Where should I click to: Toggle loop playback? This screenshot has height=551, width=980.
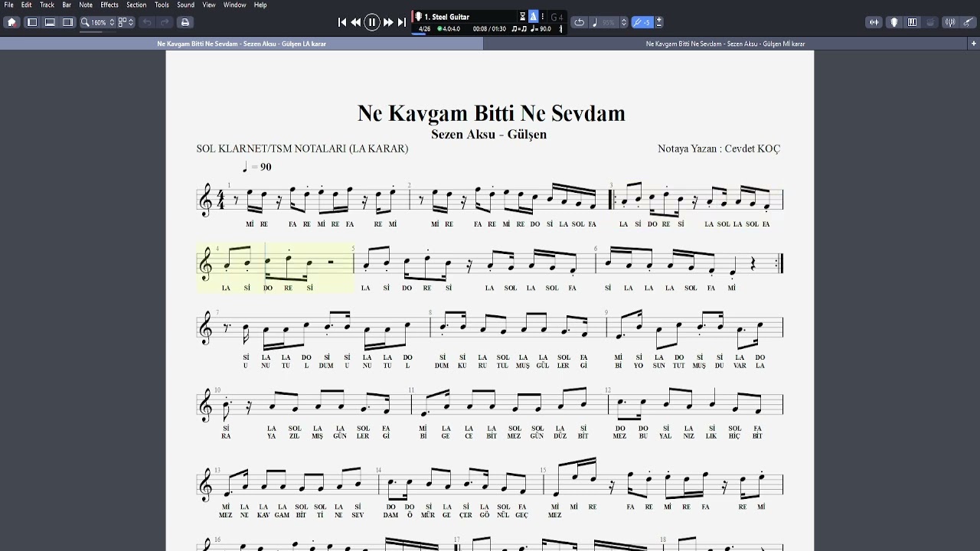coord(580,22)
